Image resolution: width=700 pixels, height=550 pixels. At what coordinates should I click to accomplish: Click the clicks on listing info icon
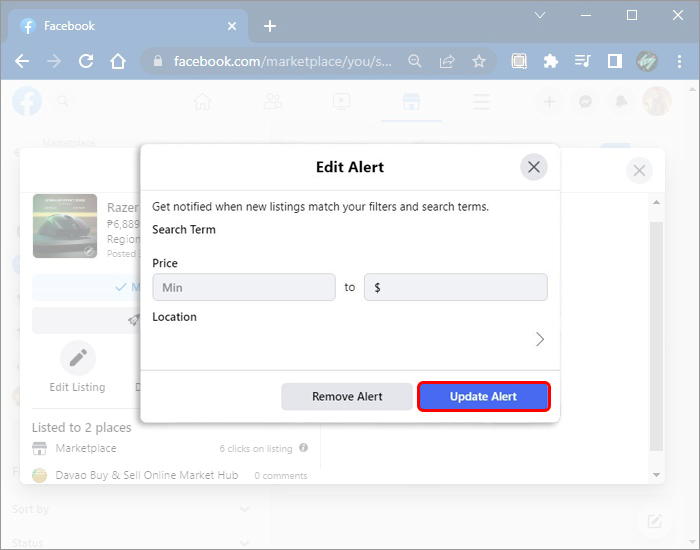pyautogui.click(x=304, y=448)
